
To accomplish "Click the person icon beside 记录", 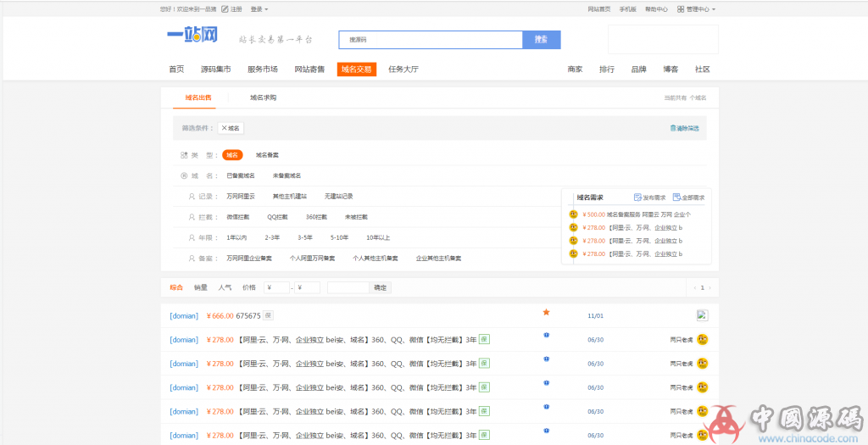I will click(x=192, y=197).
